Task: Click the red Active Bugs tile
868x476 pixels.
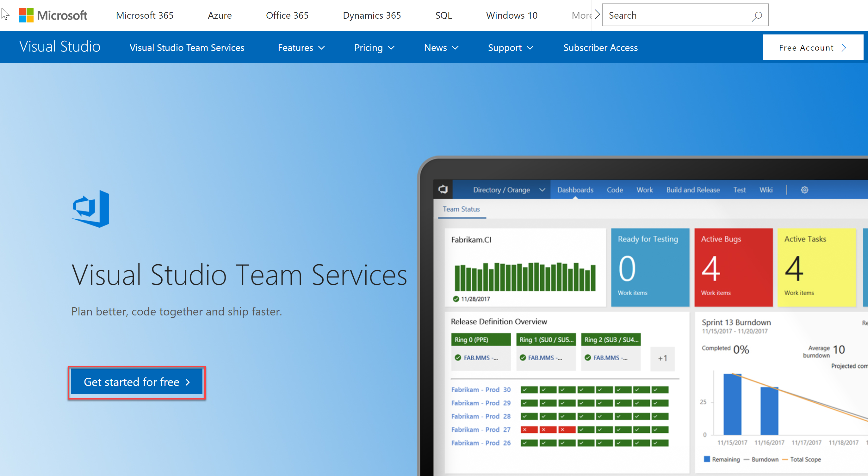Action: coord(733,267)
